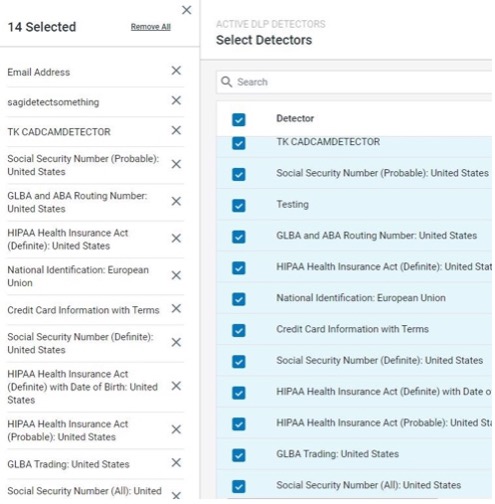Viewport: 495px width, 504px height.
Task: Remove Email Address from selected list
Action: point(176,71)
